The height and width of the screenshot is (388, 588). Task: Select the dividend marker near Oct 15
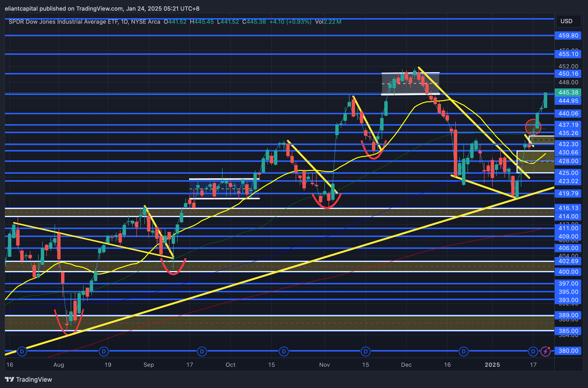point(284,351)
